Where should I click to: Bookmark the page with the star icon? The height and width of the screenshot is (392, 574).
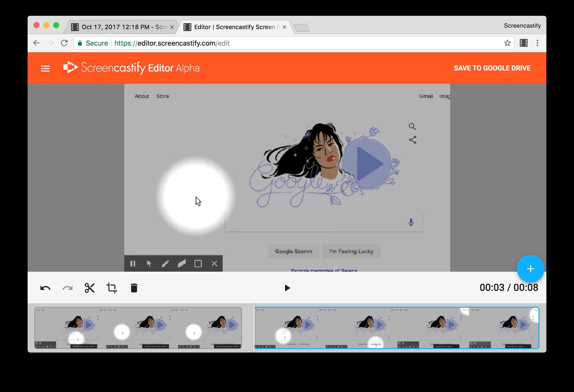[507, 43]
